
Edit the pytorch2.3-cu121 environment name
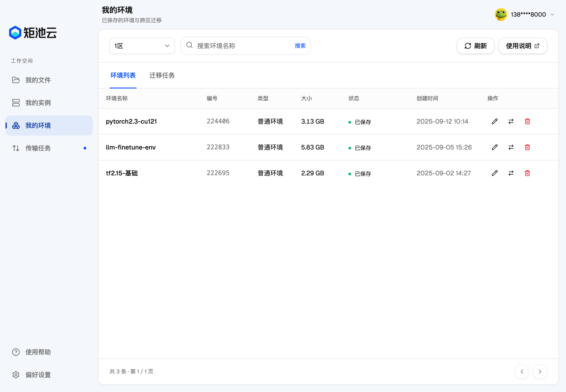coord(494,121)
